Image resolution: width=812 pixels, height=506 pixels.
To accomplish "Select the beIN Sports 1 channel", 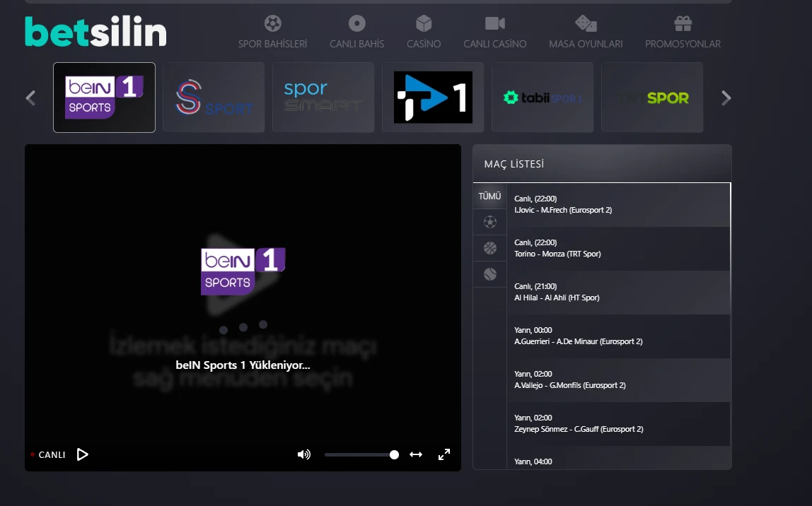I will pyautogui.click(x=104, y=98).
